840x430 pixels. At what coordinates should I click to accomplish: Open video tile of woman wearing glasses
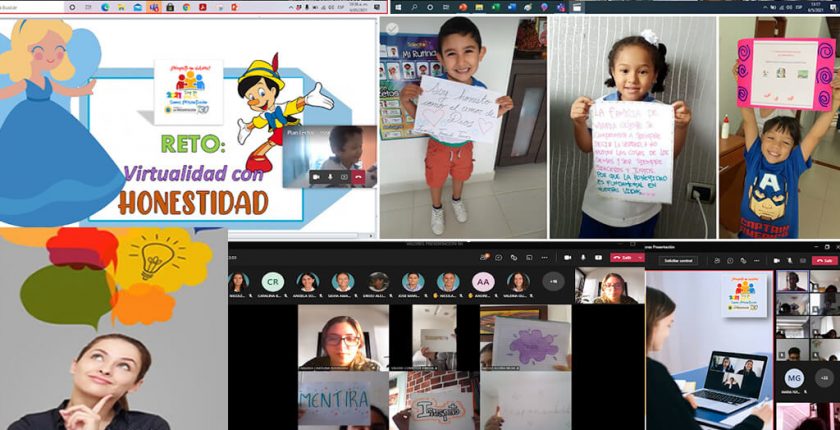coord(343,338)
